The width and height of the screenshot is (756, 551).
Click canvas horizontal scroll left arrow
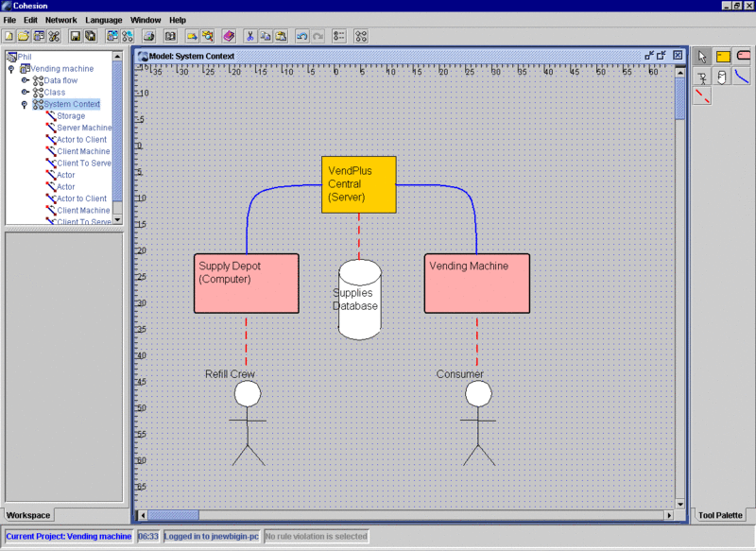143,515
